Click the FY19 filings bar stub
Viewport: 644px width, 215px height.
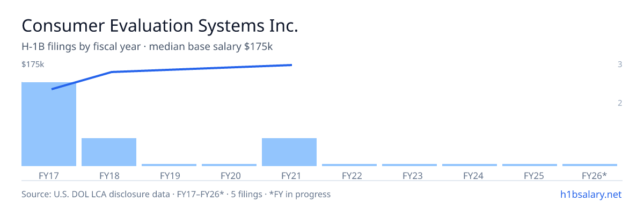tap(169, 165)
